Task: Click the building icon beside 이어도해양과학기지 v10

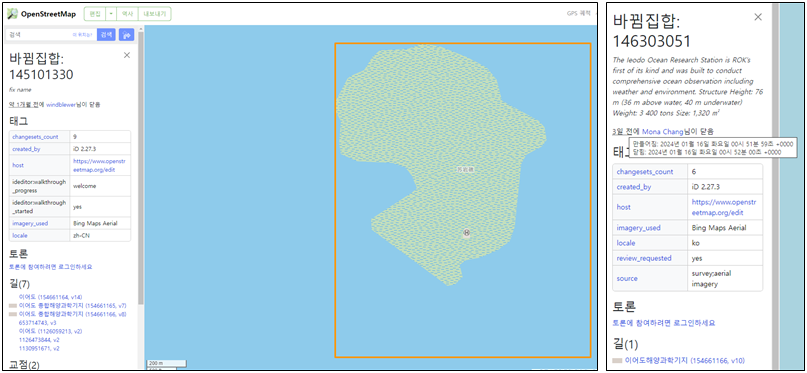Action: click(x=618, y=361)
